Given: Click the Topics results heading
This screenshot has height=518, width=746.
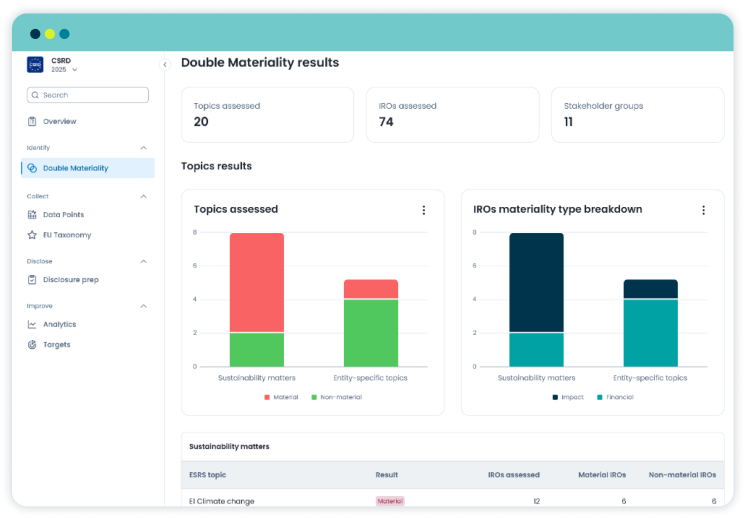Looking at the screenshot, I should [216, 166].
